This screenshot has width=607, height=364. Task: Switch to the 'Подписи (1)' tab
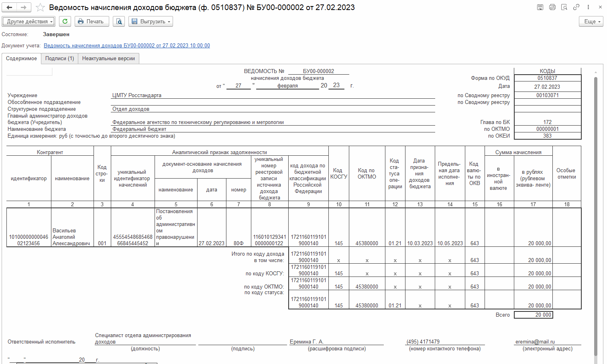point(59,58)
